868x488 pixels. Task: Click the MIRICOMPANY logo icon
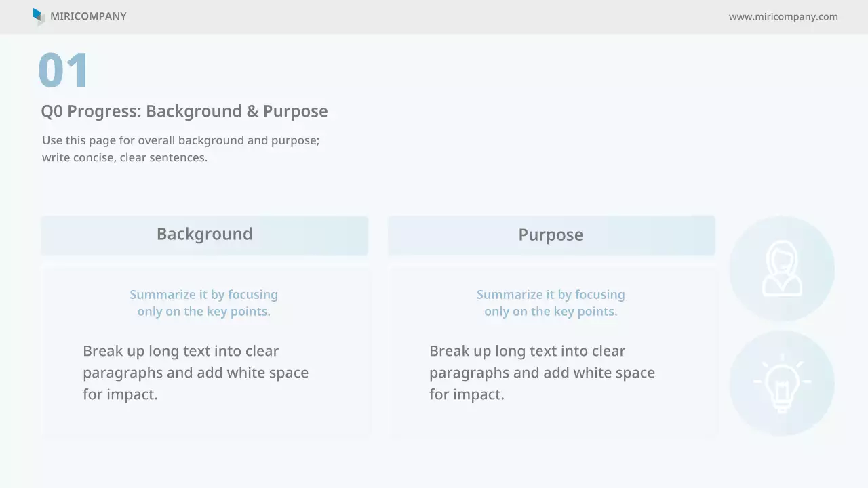[x=38, y=16]
